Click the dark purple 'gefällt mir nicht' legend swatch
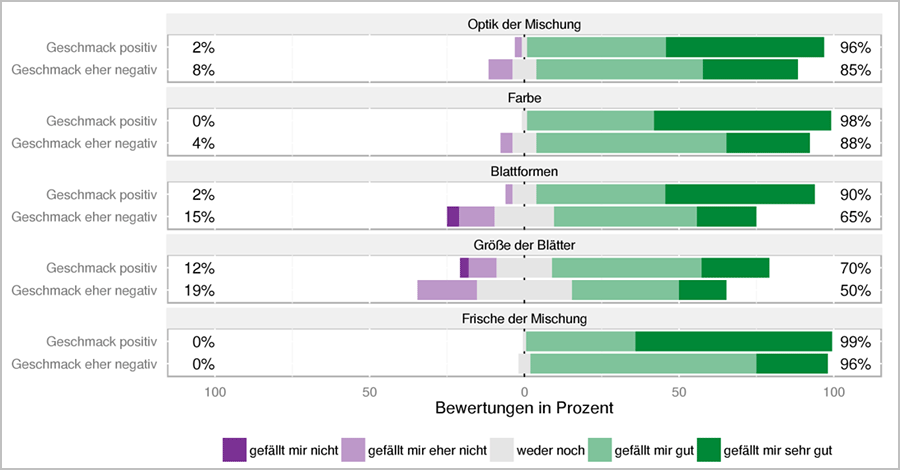The width and height of the screenshot is (900, 470). click(x=235, y=450)
